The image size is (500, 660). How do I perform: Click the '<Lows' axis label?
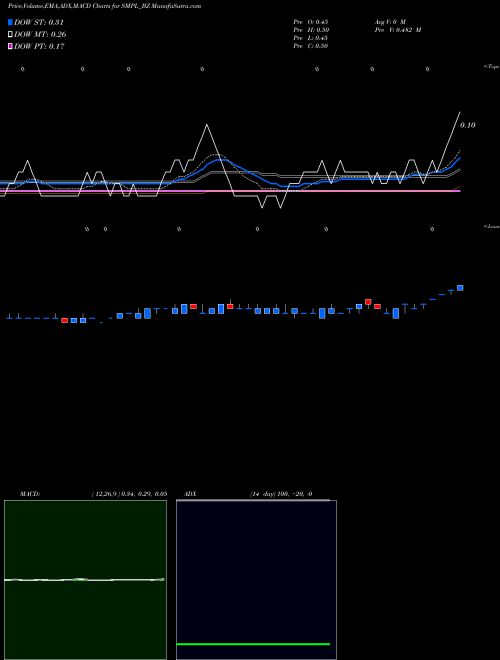pos(492,226)
